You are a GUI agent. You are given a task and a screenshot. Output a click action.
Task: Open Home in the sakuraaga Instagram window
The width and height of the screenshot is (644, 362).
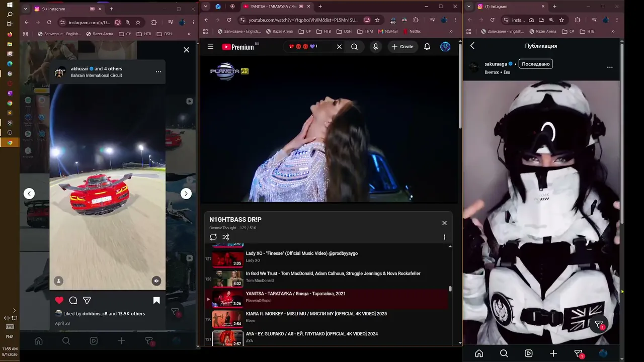(479, 353)
